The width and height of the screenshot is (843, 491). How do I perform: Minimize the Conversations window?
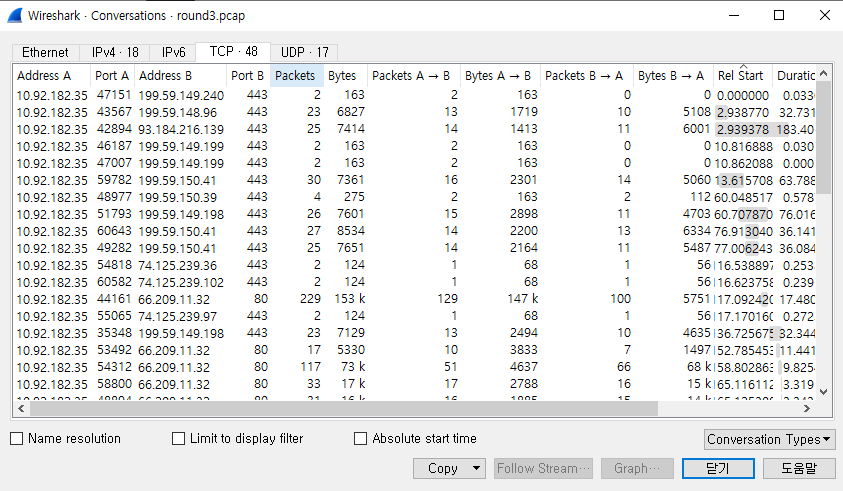[x=733, y=15]
